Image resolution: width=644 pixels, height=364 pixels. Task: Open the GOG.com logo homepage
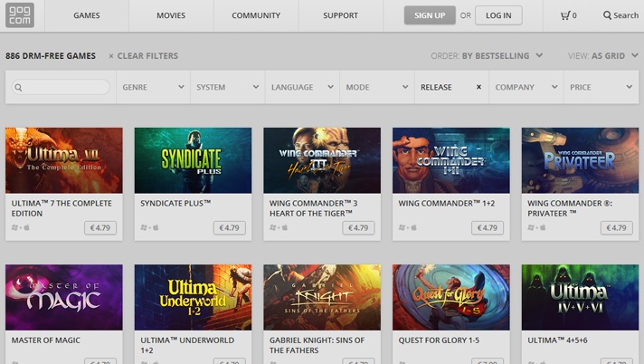(20, 15)
